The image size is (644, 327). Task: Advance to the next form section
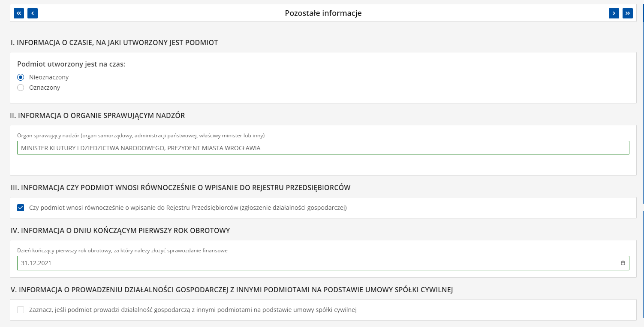(x=614, y=13)
